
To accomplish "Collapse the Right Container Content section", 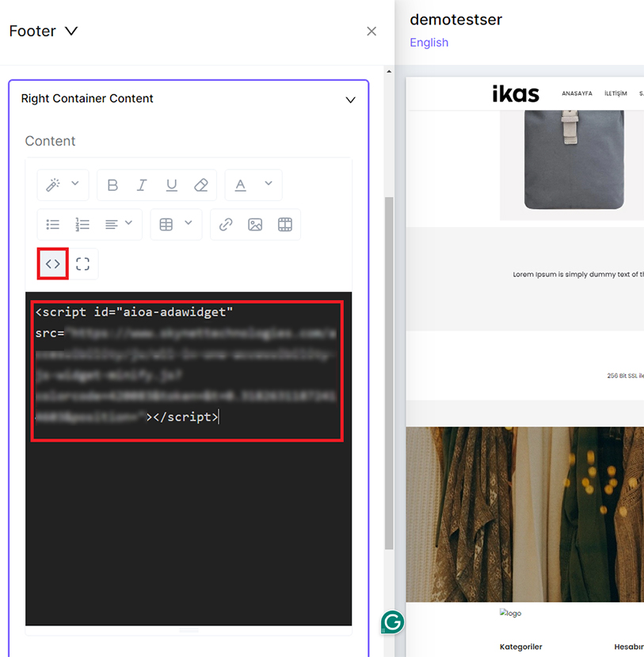I will coord(350,100).
